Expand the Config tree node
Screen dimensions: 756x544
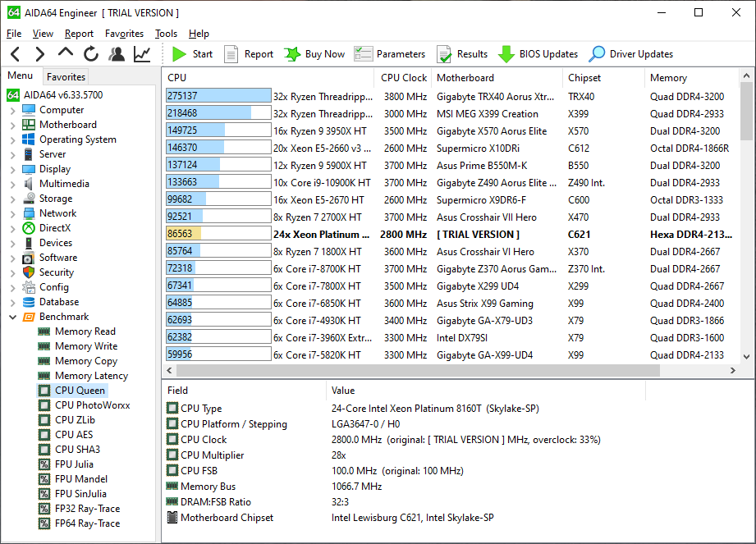point(13,288)
